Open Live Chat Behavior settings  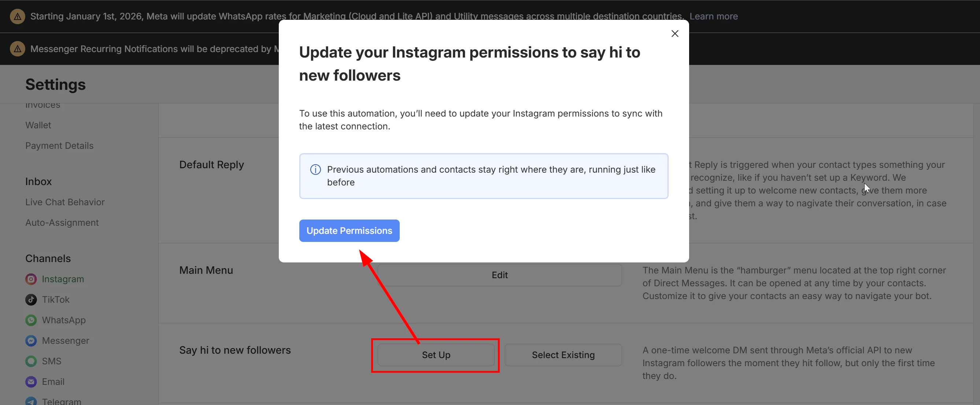point(65,202)
